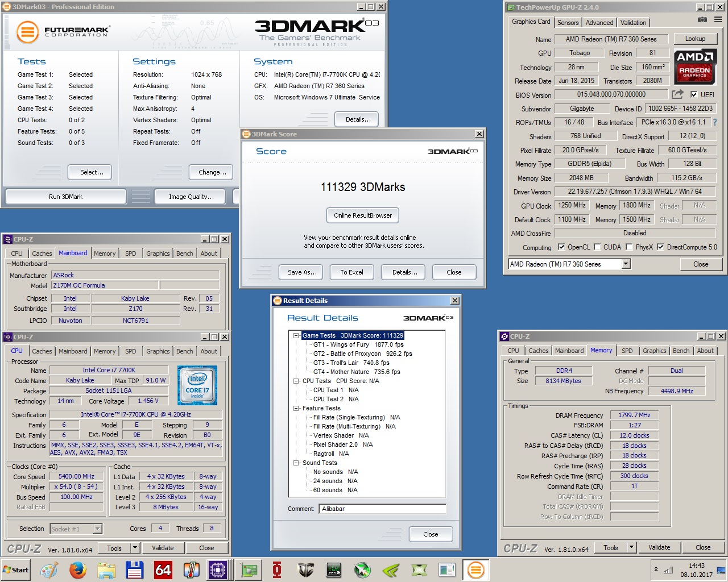Click Validate in the Memory CPU-Z window

click(659, 547)
